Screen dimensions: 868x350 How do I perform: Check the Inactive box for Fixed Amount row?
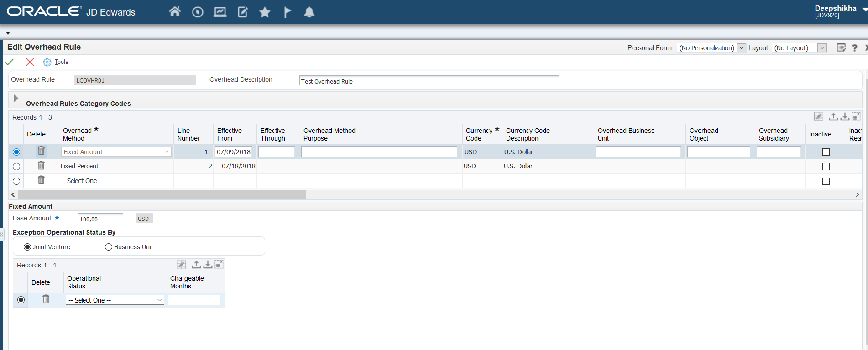point(826,152)
